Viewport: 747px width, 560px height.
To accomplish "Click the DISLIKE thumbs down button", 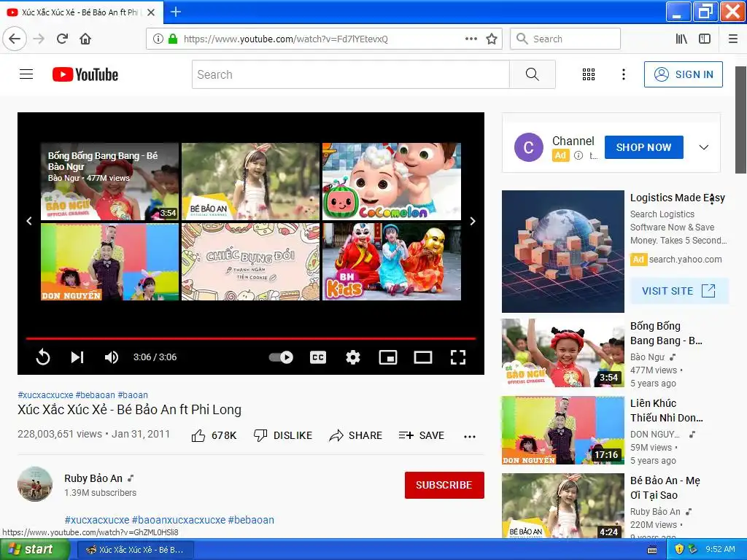I will click(x=283, y=435).
